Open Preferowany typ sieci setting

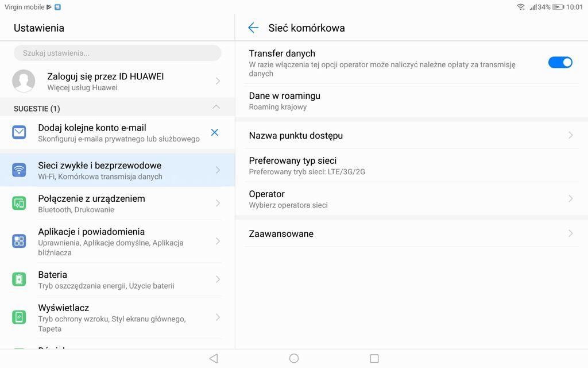pos(411,166)
